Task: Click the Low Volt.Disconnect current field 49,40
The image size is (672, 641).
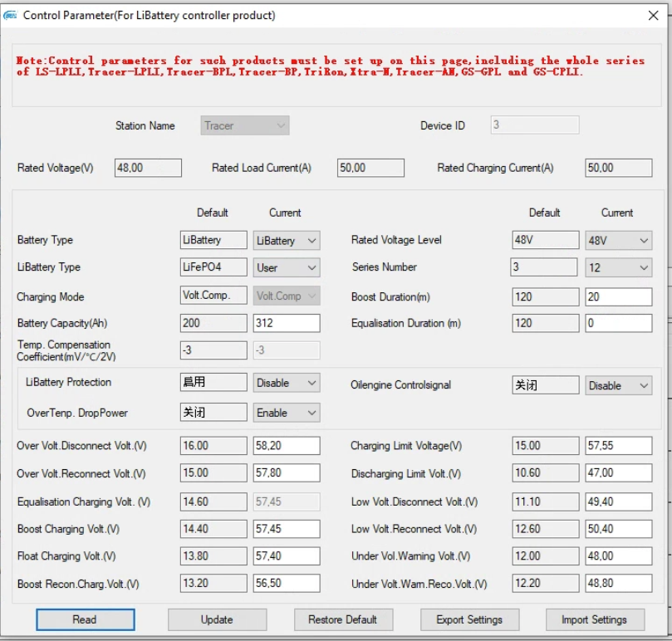Action: pyautogui.click(x=619, y=502)
